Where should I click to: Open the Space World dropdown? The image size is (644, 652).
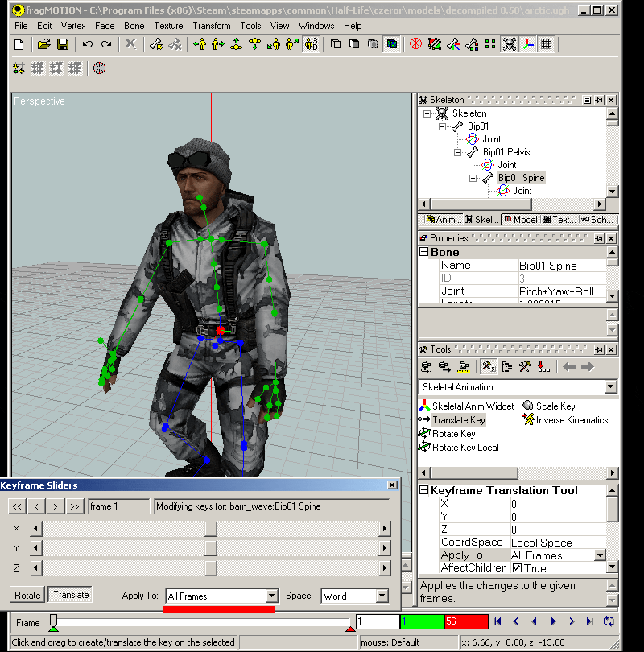[382, 596]
